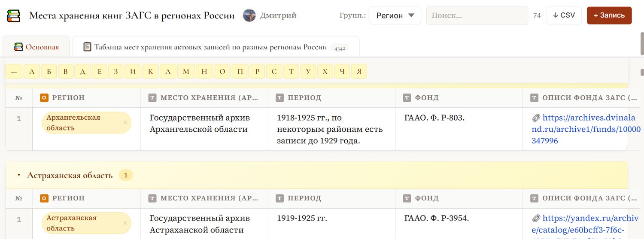
Task: Click the link icon beside the dvinaland URL
Action: [536, 118]
